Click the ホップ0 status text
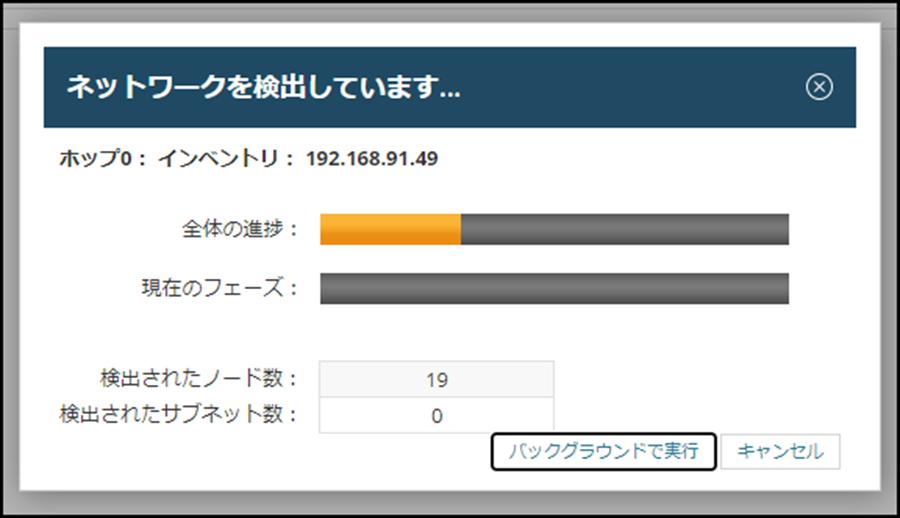The width and height of the screenshot is (900, 518). pyautogui.click(x=96, y=159)
